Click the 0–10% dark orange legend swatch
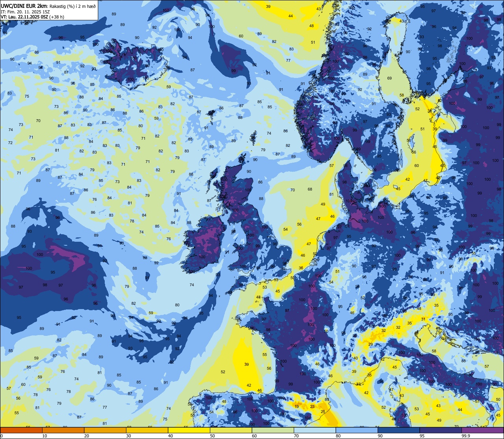504x439 pixels. (22, 430)
